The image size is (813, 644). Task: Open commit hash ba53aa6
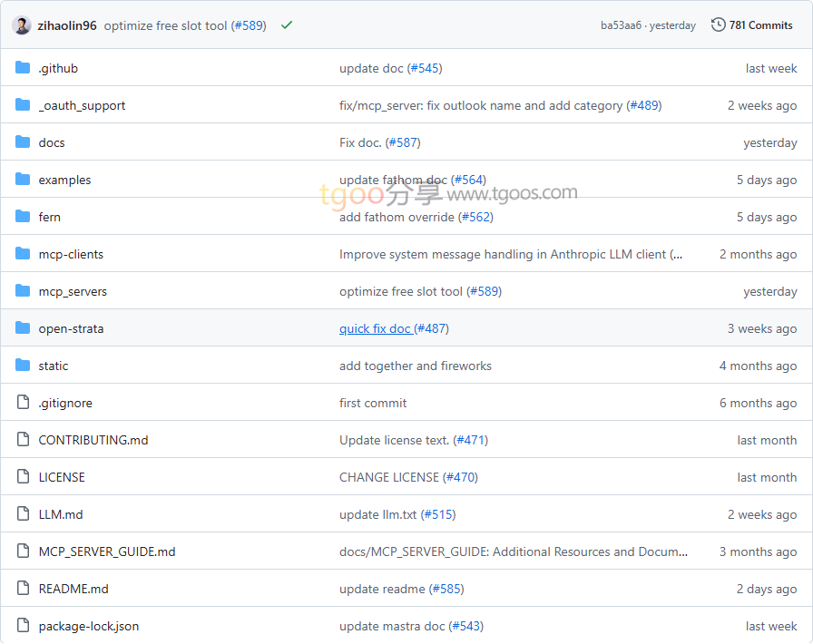tap(621, 25)
